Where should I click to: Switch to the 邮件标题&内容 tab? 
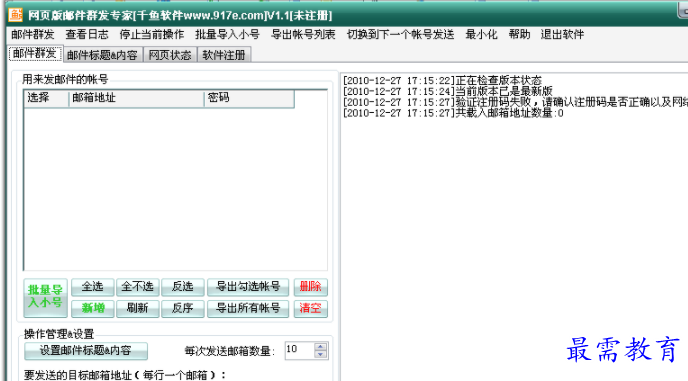[103, 55]
